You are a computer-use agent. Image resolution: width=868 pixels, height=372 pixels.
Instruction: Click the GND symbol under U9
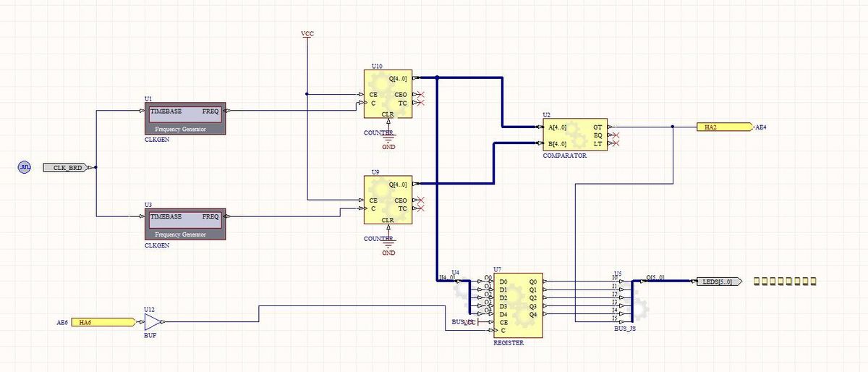(x=388, y=245)
